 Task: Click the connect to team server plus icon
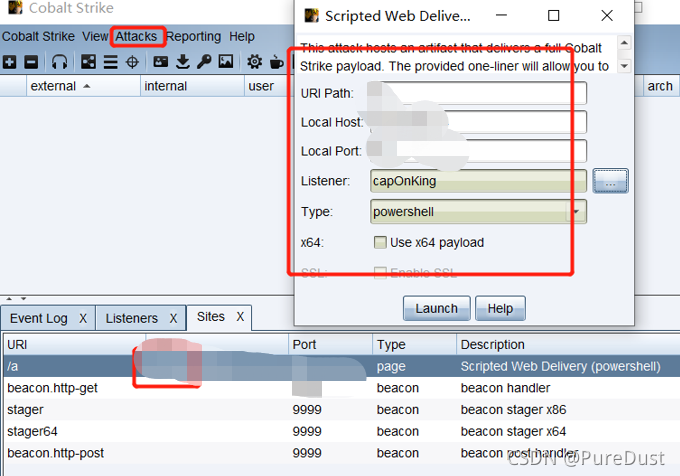tap(10, 62)
